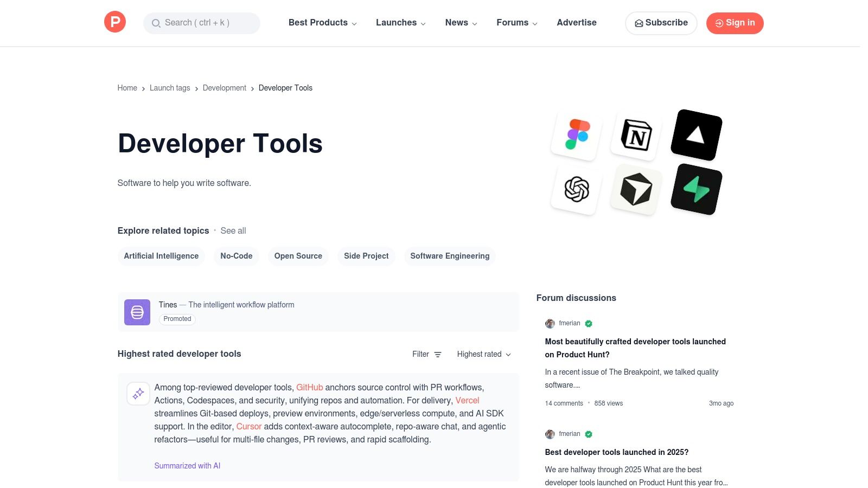The height and width of the screenshot is (488, 868).
Task: Open the Notion app icon
Action: tap(636, 135)
